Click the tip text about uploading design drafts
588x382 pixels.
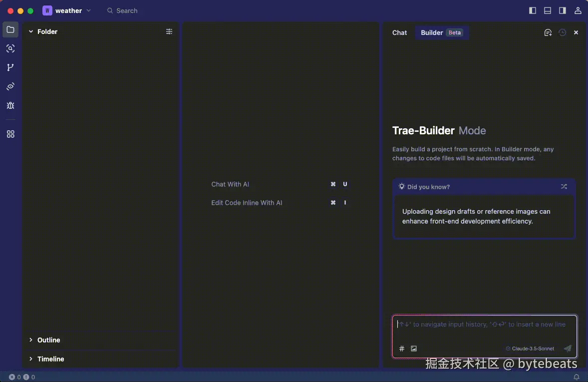coord(476,217)
